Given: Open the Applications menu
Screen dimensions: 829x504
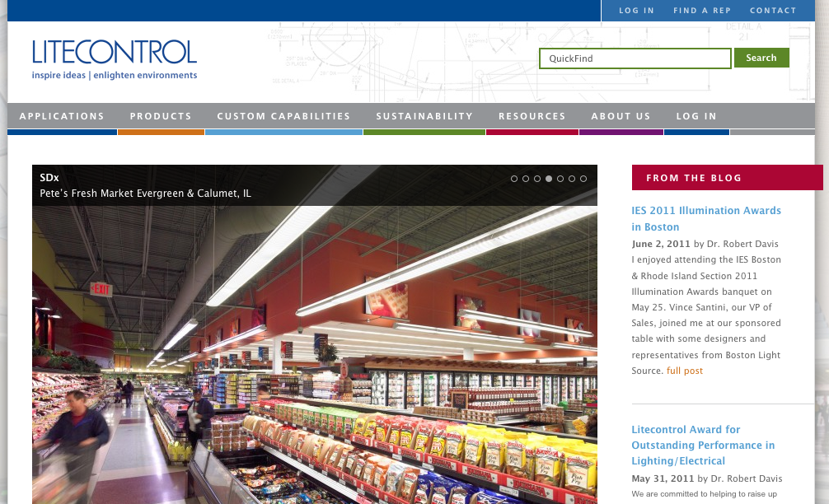Looking at the screenshot, I should (x=62, y=116).
